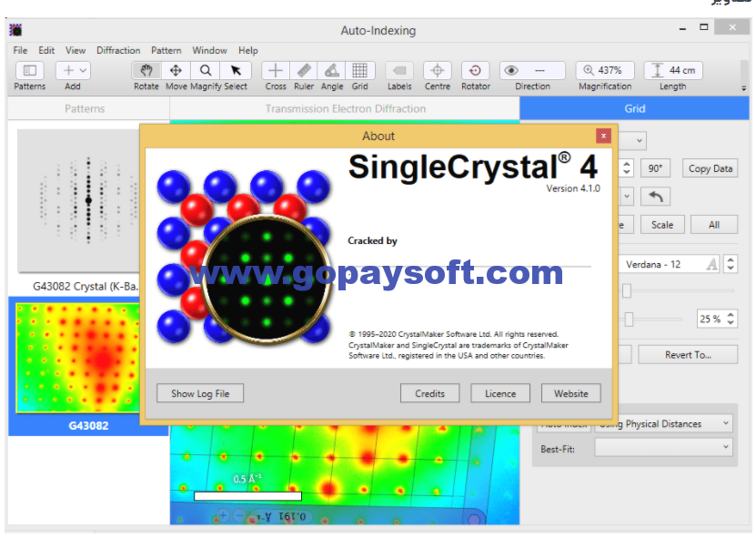Screen dimensions: 756x548
Task: Open the dropdown left of undo arrow
Action: [x=626, y=197]
